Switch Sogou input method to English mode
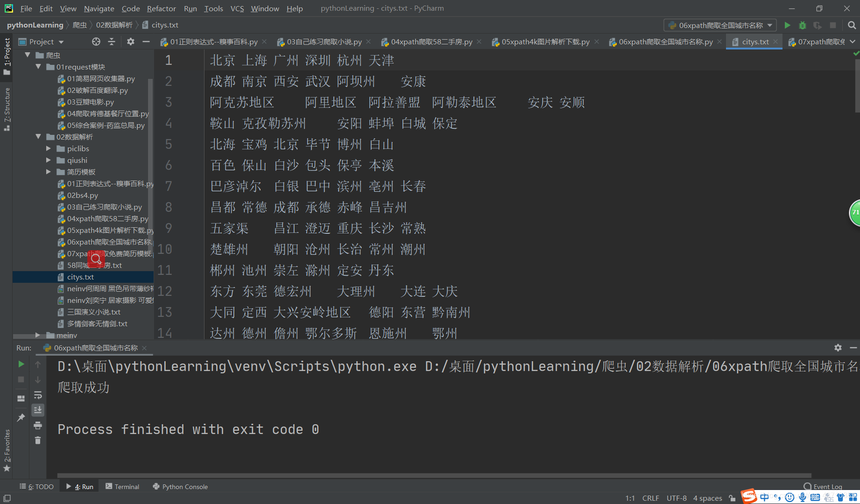The height and width of the screenshot is (504, 860). (x=764, y=497)
